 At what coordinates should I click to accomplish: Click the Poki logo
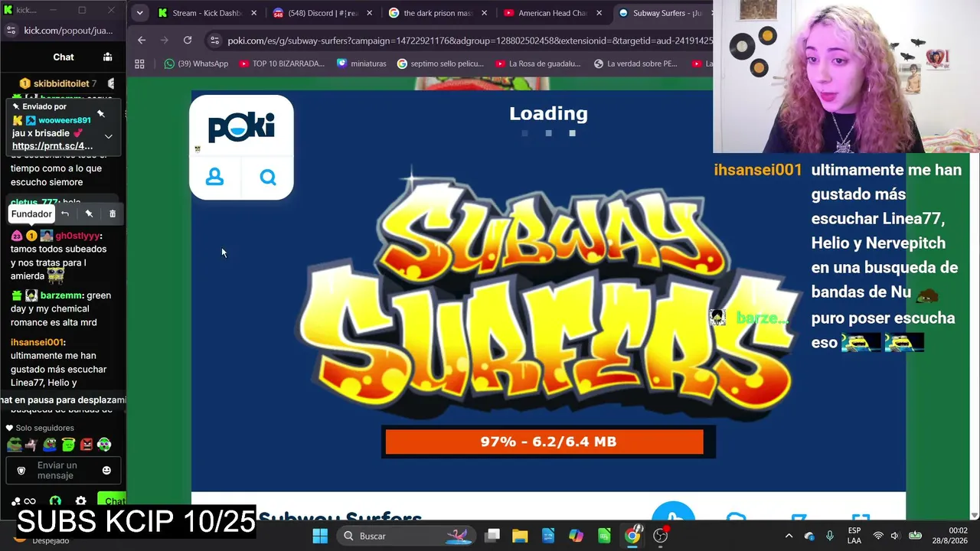coord(241,127)
